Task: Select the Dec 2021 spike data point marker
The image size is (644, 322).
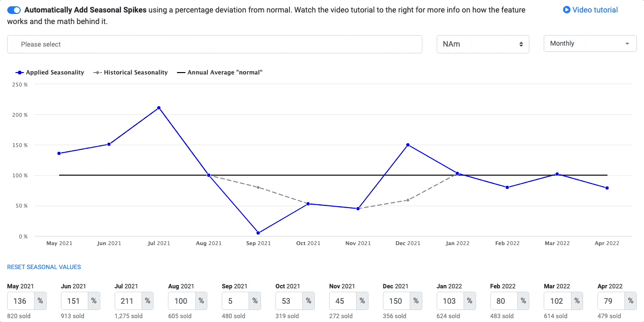Action: [408, 144]
